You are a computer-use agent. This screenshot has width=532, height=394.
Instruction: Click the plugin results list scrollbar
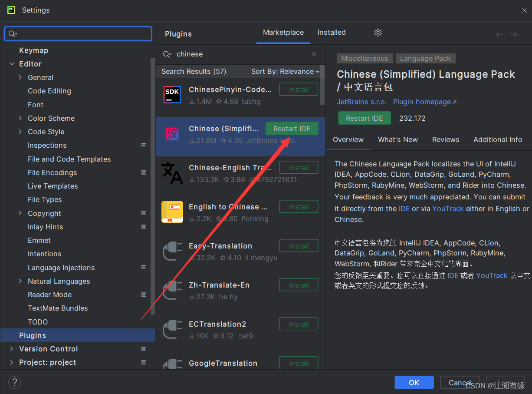click(x=322, y=85)
